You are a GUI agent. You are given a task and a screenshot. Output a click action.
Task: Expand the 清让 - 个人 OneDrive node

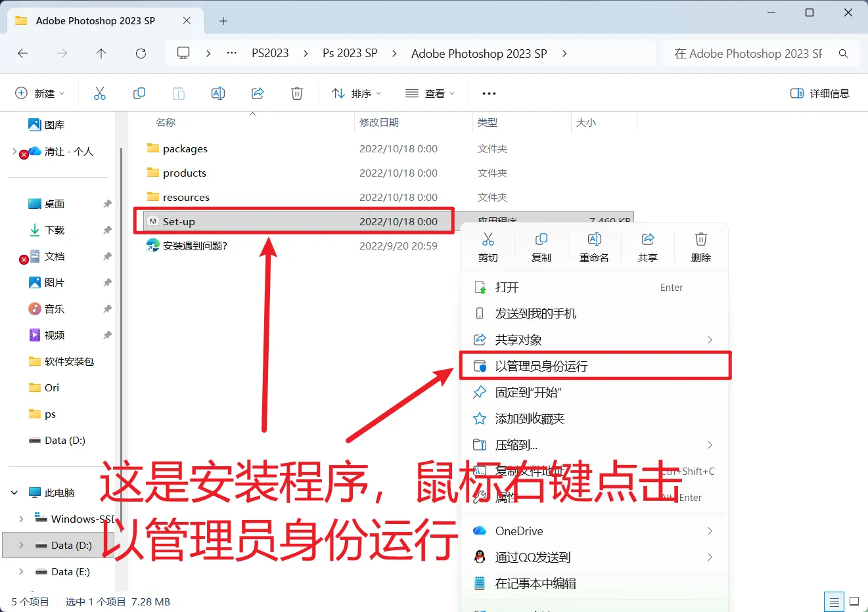[x=14, y=151]
